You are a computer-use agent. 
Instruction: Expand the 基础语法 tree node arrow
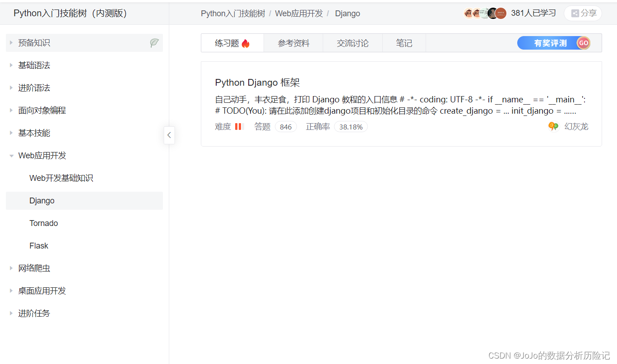[11, 65]
